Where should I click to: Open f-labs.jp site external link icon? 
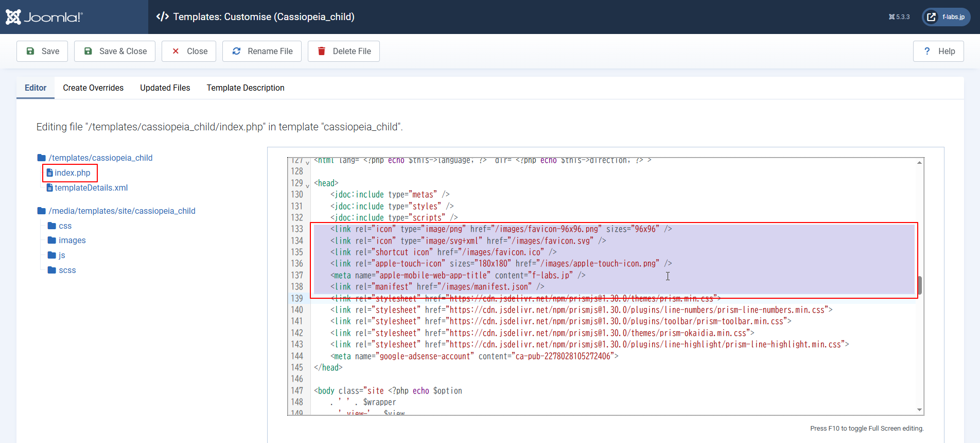click(x=932, y=17)
